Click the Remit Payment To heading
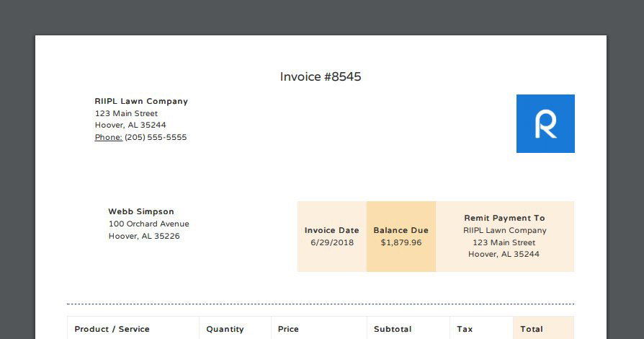The image size is (644, 339). coord(504,218)
